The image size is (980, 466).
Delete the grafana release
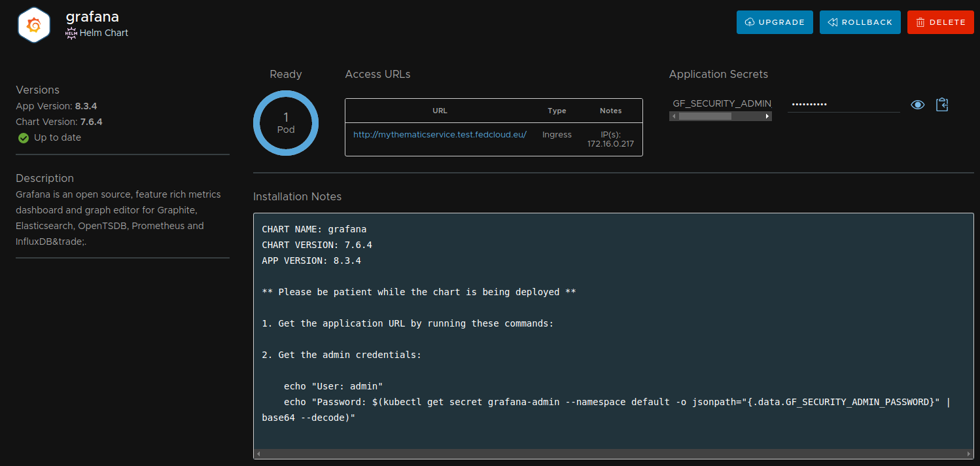pyautogui.click(x=941, y=22)
